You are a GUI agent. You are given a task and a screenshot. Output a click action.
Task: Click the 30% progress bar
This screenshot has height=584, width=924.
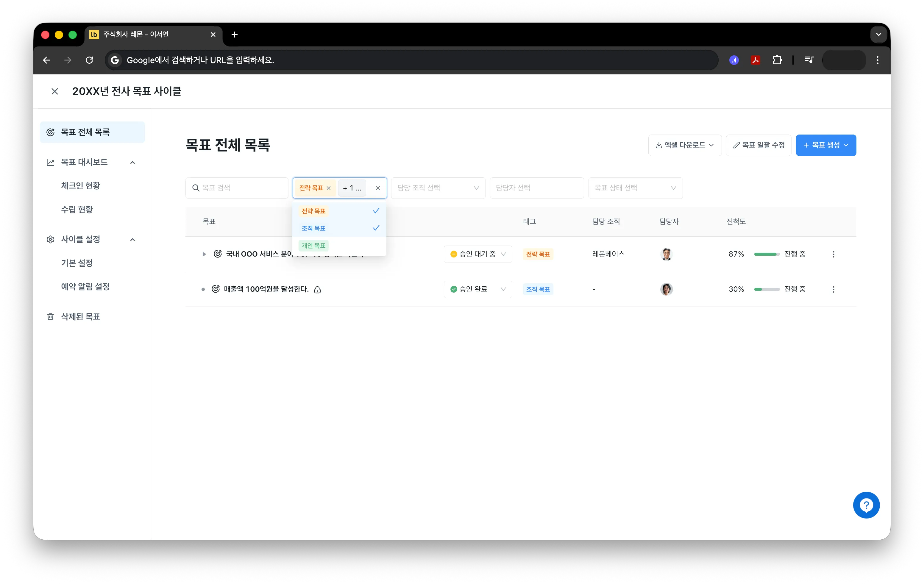(767, 289)
